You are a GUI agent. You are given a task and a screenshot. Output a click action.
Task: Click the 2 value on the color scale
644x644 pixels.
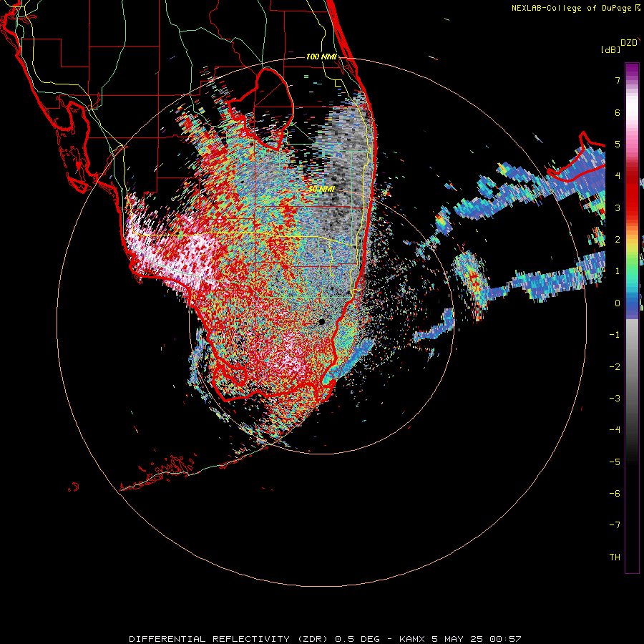coord(618,240)
